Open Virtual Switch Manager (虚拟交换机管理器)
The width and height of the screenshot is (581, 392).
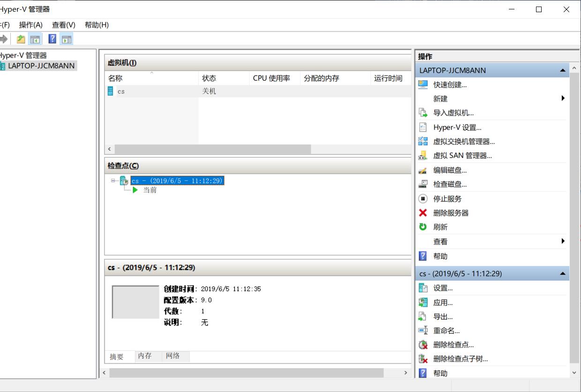coord(463,141)
